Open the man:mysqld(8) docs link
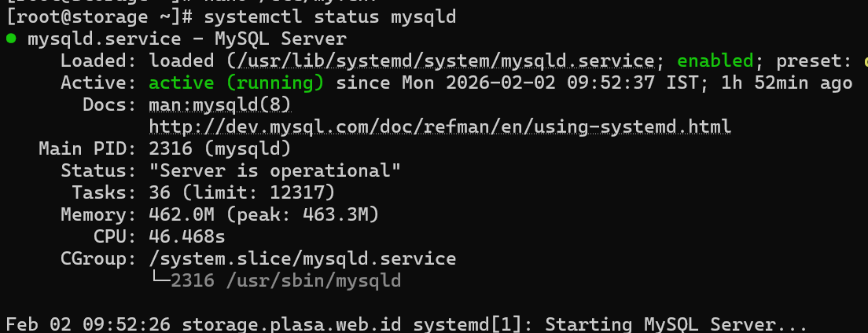The height and width of the screenshot is (333, 868). (x=220, y=104)
